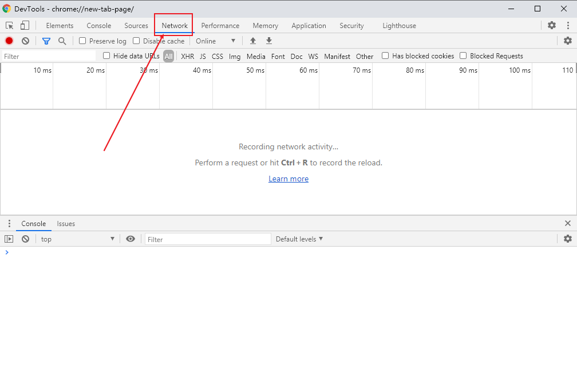
Task: Open DevTools main settings gear
Action: click(x=552, y=25)
